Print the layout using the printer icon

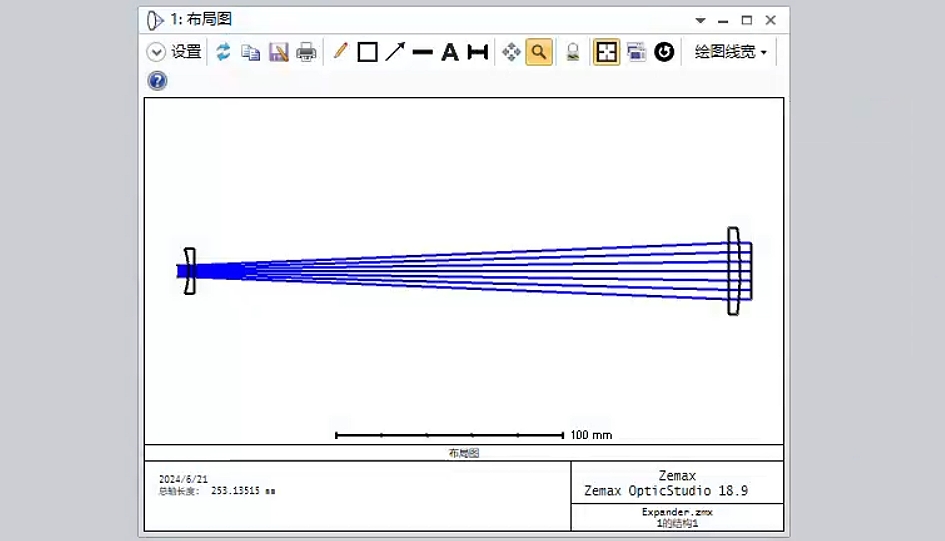tap(306, 52)
